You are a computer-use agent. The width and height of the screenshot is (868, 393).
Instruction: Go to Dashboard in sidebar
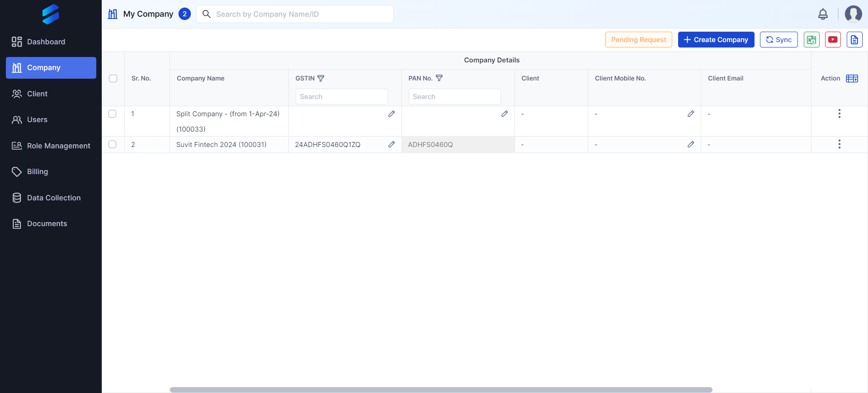tap(51, 42)
